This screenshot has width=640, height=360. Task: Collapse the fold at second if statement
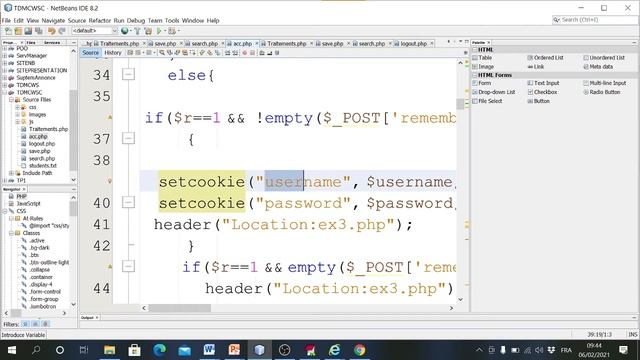(128, 266)
